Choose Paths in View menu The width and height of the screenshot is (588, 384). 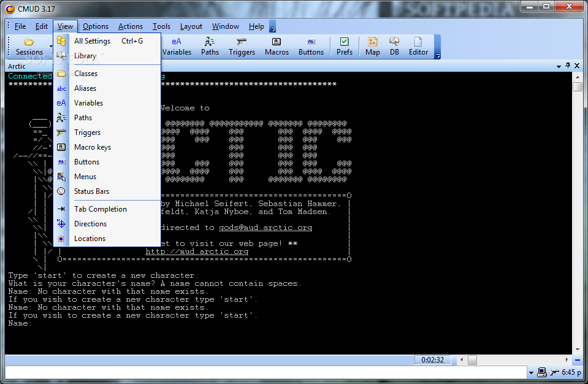[x=107, y=118]
